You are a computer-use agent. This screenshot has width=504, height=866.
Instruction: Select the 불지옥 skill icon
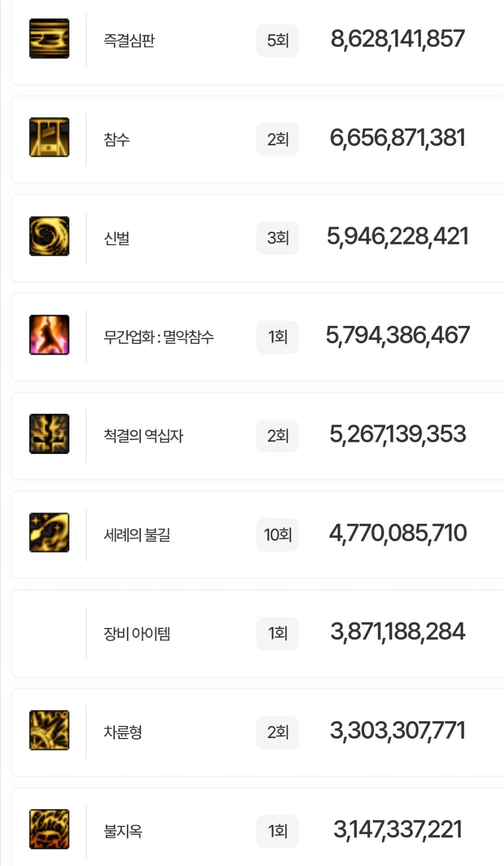click(x=49, y=829)
